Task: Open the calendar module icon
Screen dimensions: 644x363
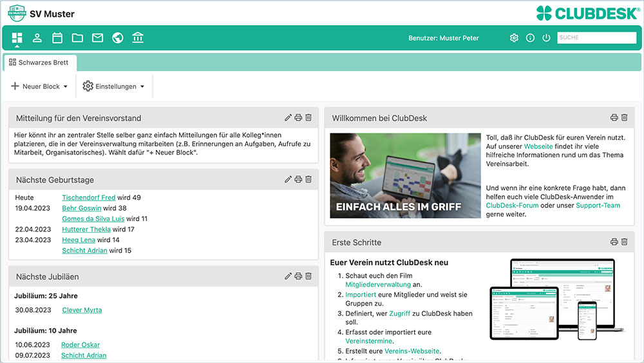Action: tap(57, 38)
